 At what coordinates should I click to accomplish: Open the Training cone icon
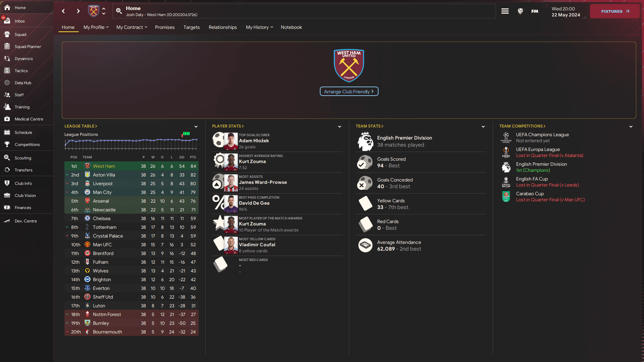pyautogui.click(x=7, y=107)
